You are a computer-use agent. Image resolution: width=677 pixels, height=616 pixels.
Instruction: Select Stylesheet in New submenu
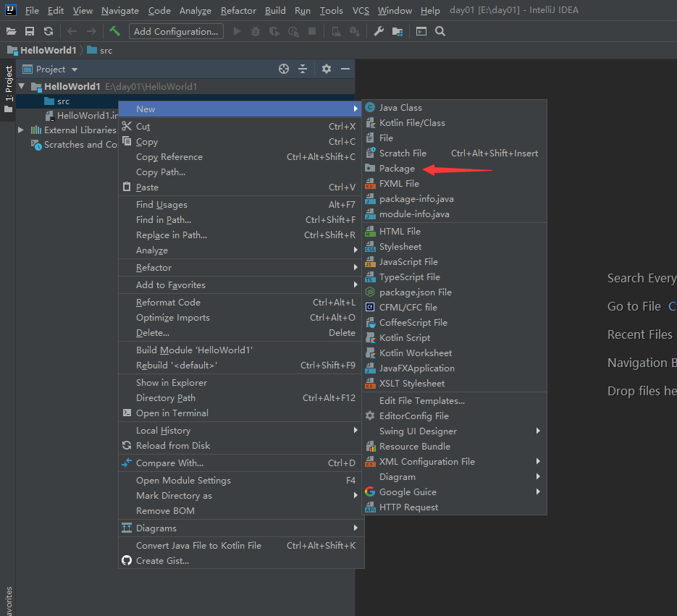(454, 247)
